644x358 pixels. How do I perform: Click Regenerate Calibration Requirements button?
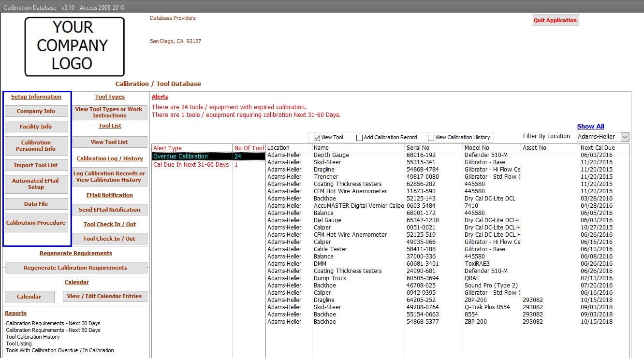[x=76, y=268]
